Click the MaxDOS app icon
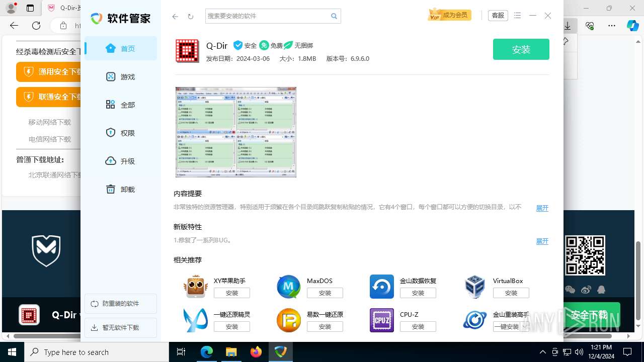 tap(289, 287)
